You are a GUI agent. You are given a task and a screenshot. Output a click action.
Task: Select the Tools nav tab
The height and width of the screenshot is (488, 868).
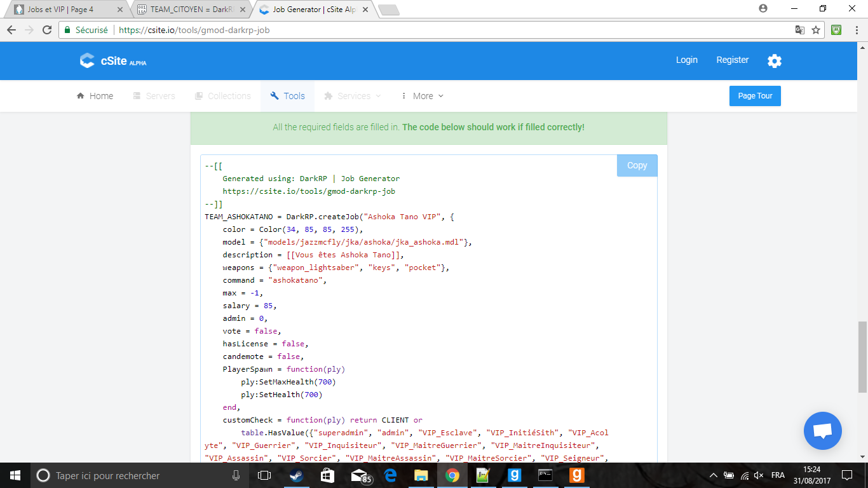pos(287,96)
